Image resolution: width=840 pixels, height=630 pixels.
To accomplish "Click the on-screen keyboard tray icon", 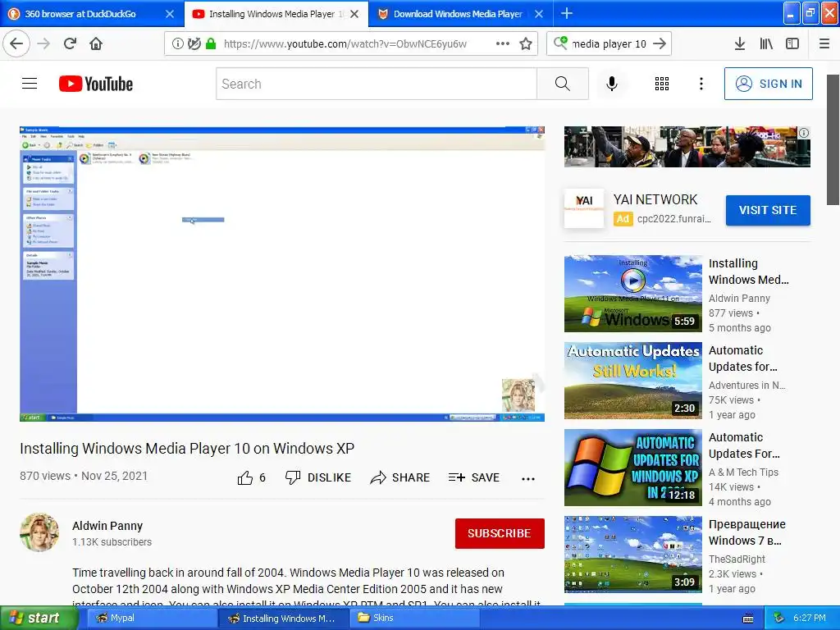I will pyautogui.click(x=748, y=619).
